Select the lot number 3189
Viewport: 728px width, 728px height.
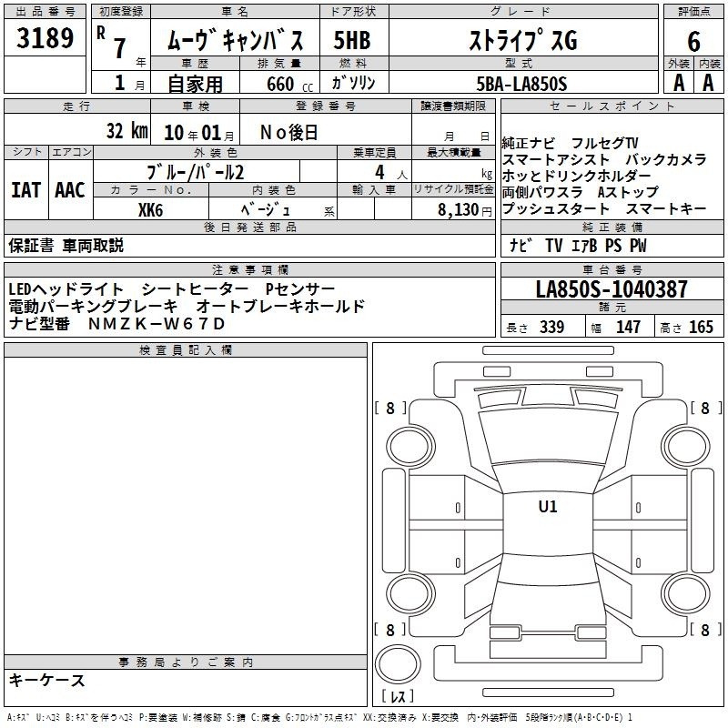click(45, 39)
